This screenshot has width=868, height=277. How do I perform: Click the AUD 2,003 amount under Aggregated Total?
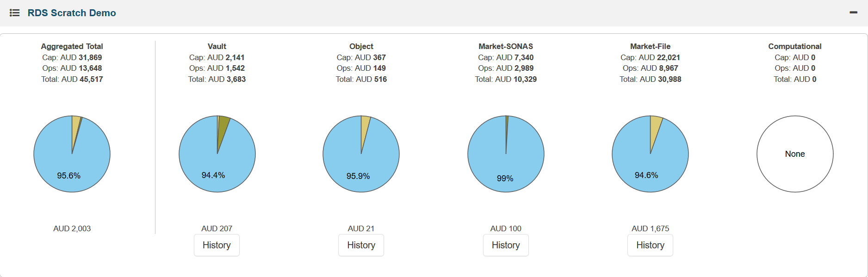[x=72, y=228]
